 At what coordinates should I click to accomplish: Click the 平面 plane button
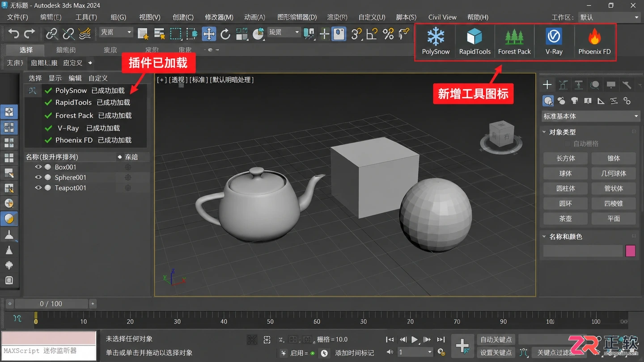[614, 219]
